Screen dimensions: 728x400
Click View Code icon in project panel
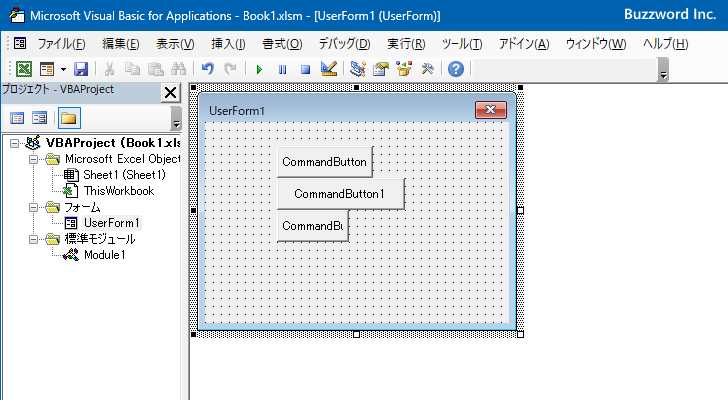point(17,118)
